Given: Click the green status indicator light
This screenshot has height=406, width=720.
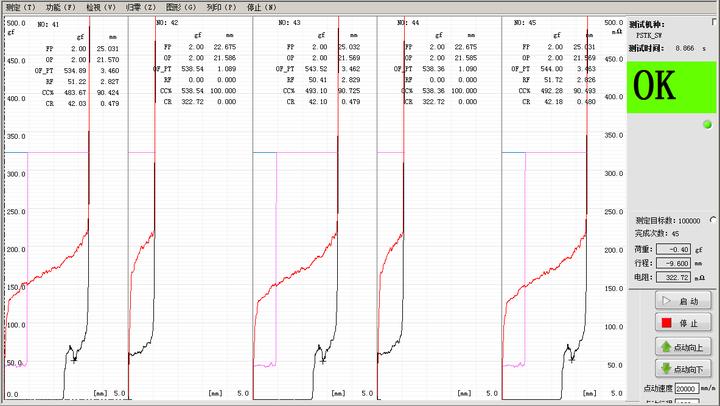Looking at the screenshot, I should [708, 124].
